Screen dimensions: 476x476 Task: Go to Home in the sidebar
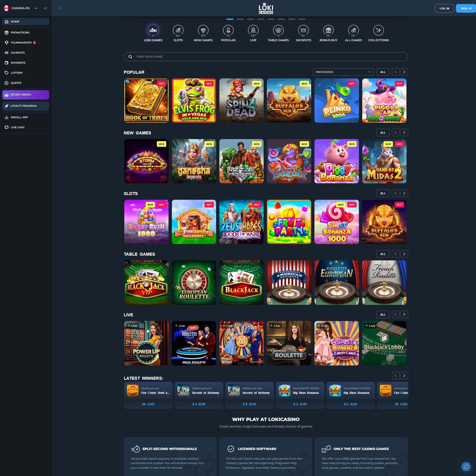pyautogui.click(x=26, y=21)
